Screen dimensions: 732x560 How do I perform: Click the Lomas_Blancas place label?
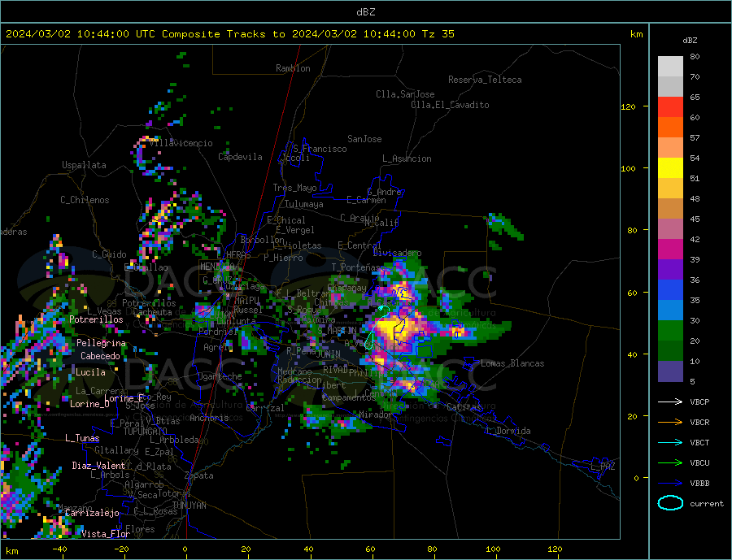point(512,363)
